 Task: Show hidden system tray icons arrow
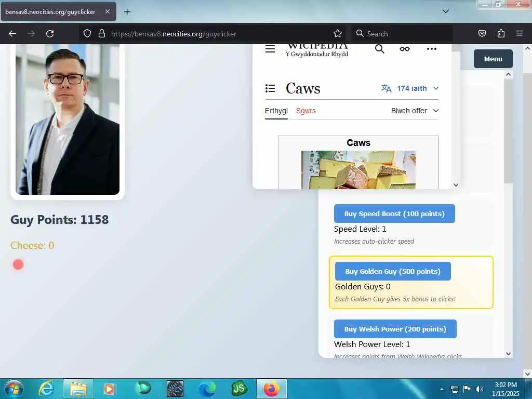pos(442,389)
